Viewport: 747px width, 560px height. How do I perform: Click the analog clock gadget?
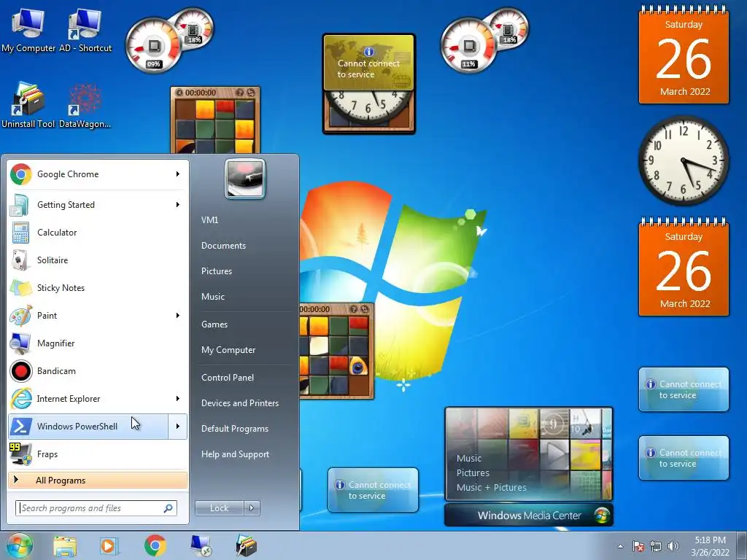(684, 160)
